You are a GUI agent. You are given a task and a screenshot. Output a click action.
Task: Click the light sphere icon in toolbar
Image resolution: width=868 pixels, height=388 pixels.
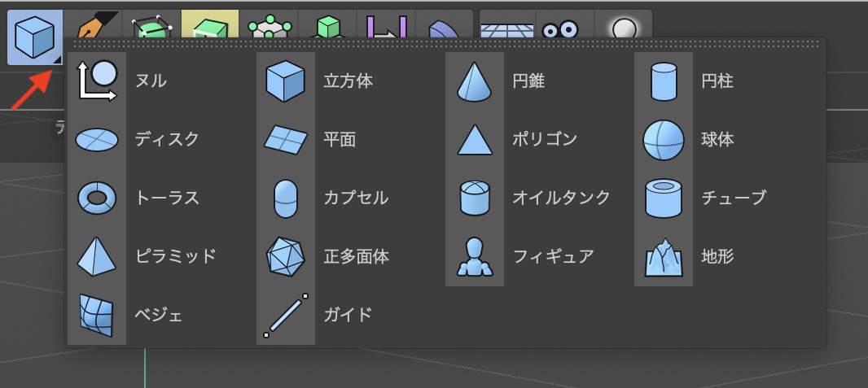point(624,28)
